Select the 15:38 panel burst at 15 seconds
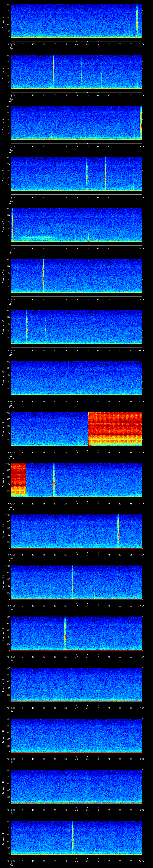 43,276
